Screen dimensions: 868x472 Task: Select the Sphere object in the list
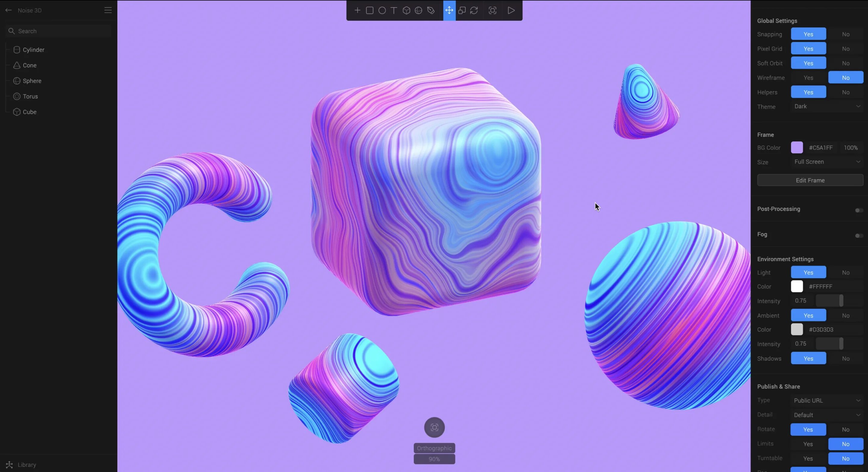(32, 81)
